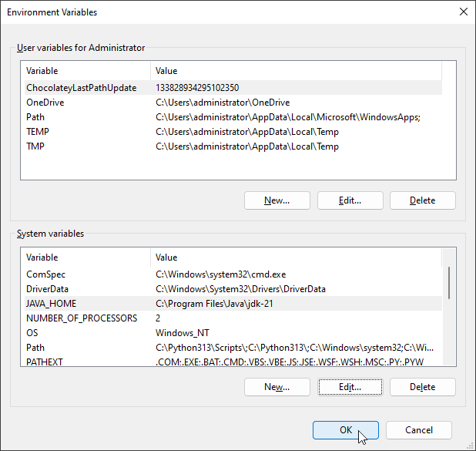Select the PATHEXT system variable row
Image resolution: width=476 pixels, height=451 pixels.
(45, 362)
